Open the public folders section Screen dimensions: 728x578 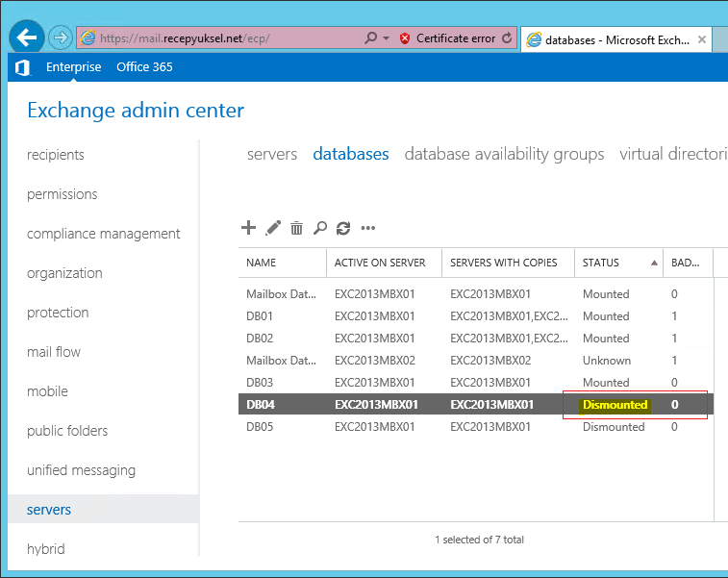[x=67, y=431]
